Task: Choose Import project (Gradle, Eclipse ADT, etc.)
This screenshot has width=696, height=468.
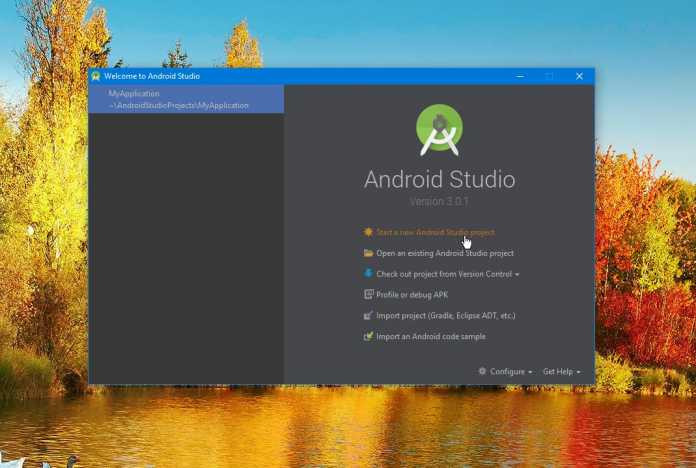Action: coord(446,315)
